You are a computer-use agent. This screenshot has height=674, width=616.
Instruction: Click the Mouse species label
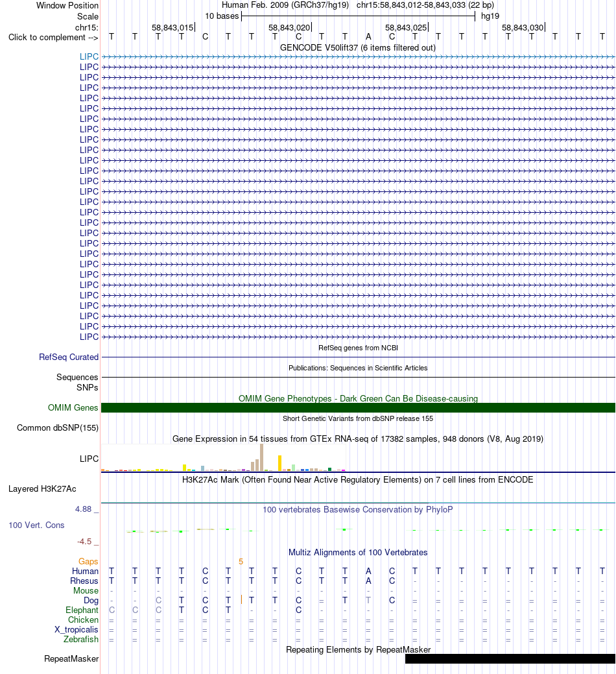86,590
